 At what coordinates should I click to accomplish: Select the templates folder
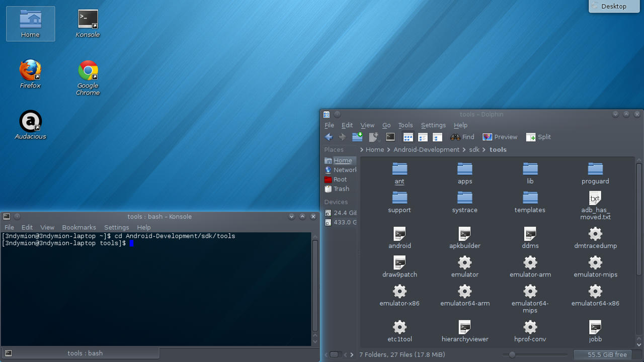click(x=530, y=202)
